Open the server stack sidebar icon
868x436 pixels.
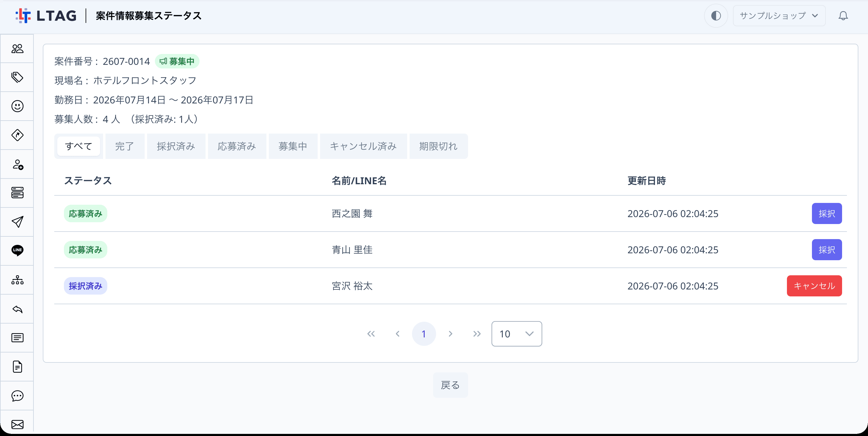pyautogui.click(x=17, y=193)
